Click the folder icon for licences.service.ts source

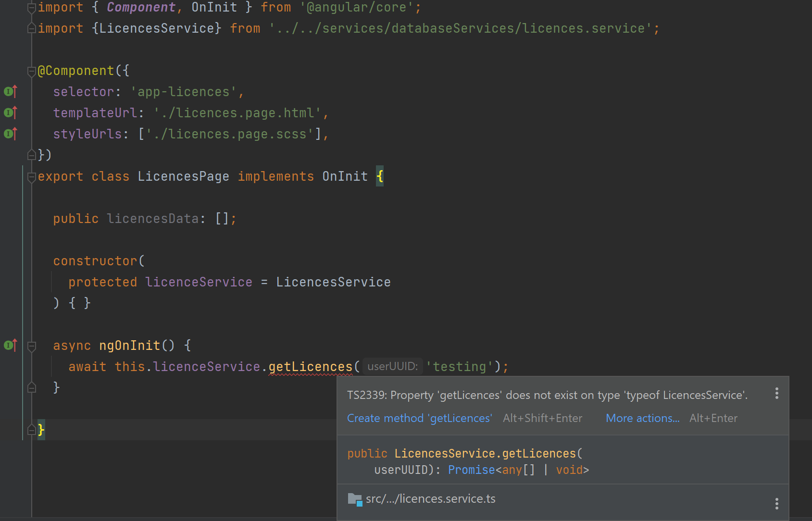pos(355,499)
